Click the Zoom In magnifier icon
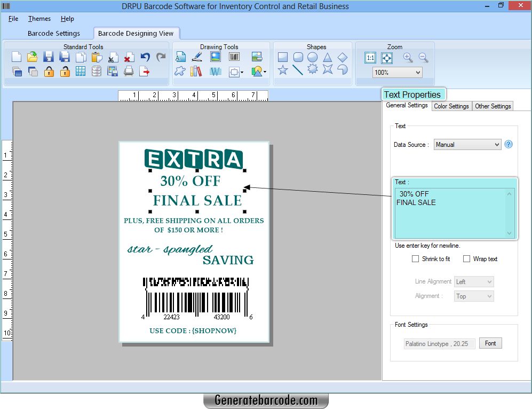 coord(407,57)
